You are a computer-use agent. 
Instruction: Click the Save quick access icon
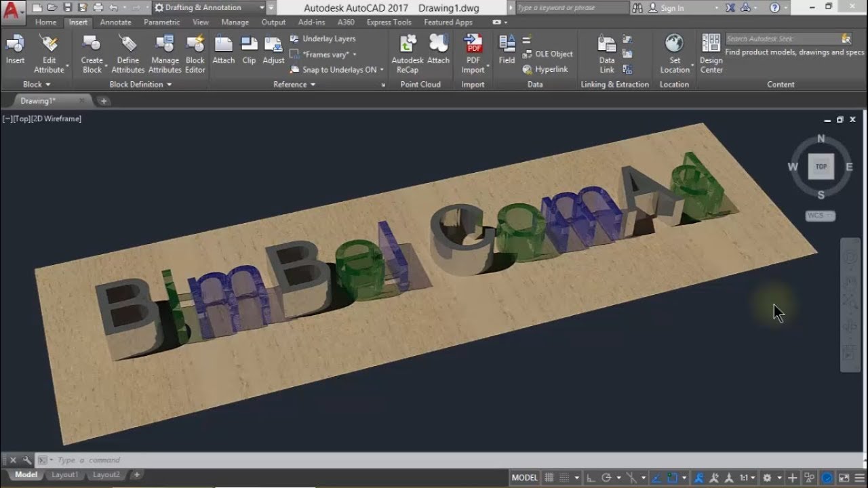(x=67, y=8)
